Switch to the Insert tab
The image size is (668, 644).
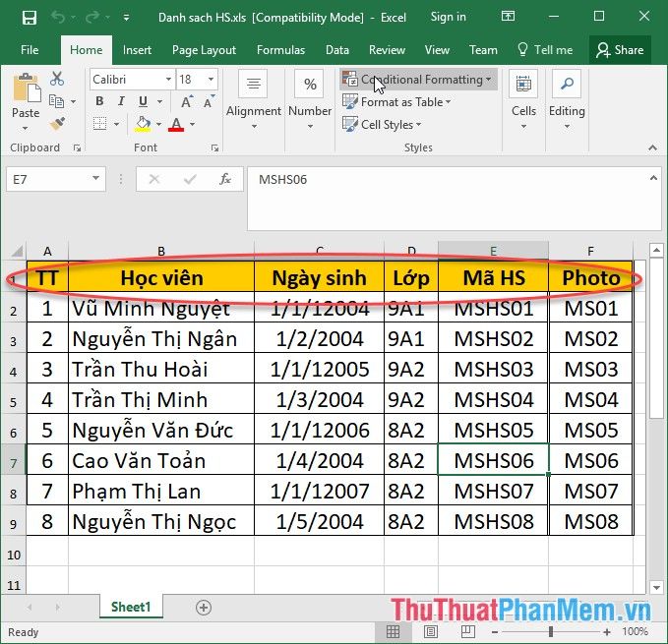pos(137,50)
